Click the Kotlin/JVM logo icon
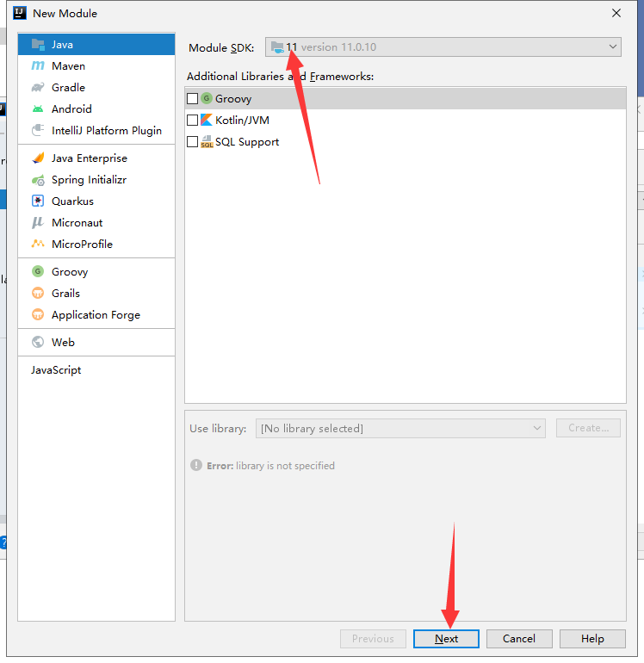The height and width of the screenshot is (663, 644). tap(207, 120)
